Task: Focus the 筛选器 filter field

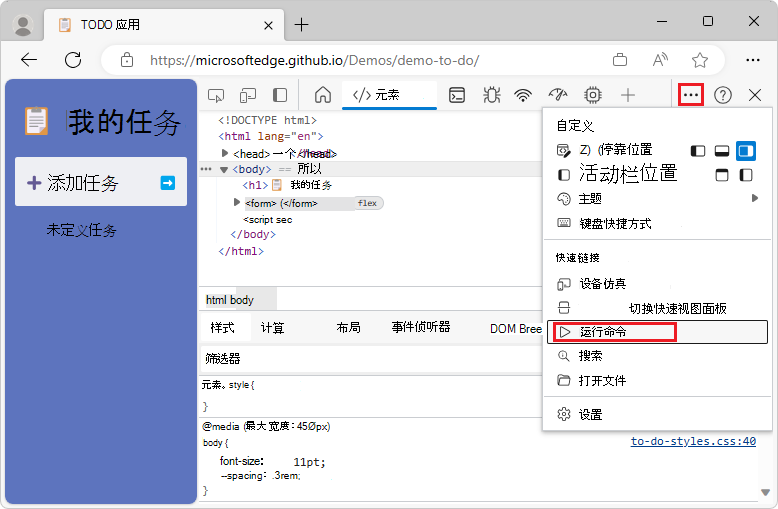Action: (x=371, y=359)
